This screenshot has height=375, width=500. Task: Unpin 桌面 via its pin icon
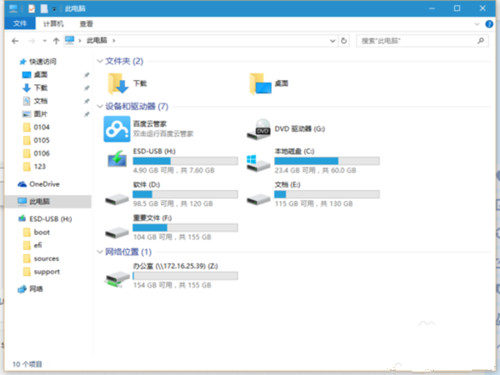pyautogui.click(x=87, y=75)
